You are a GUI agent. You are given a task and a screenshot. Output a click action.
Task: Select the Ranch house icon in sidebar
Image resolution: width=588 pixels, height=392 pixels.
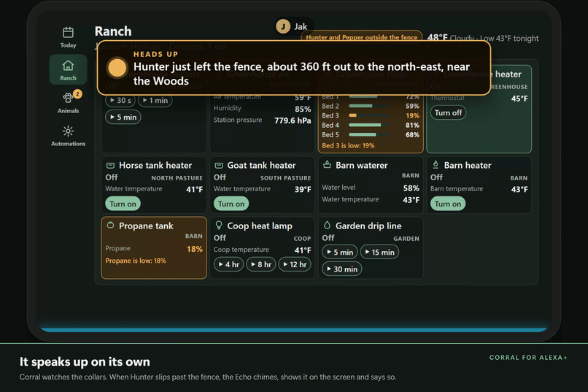pyautogui.click(x=68, y=66)
